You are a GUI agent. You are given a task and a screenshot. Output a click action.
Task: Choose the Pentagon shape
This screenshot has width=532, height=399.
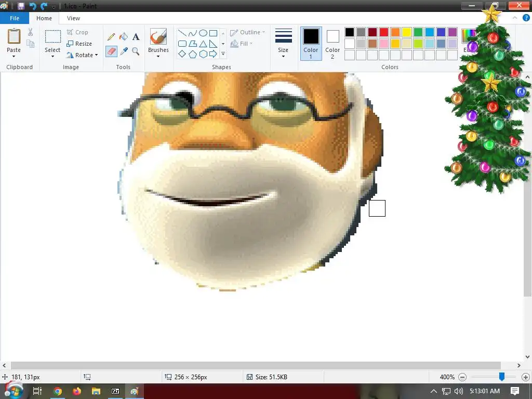point(192,54)
